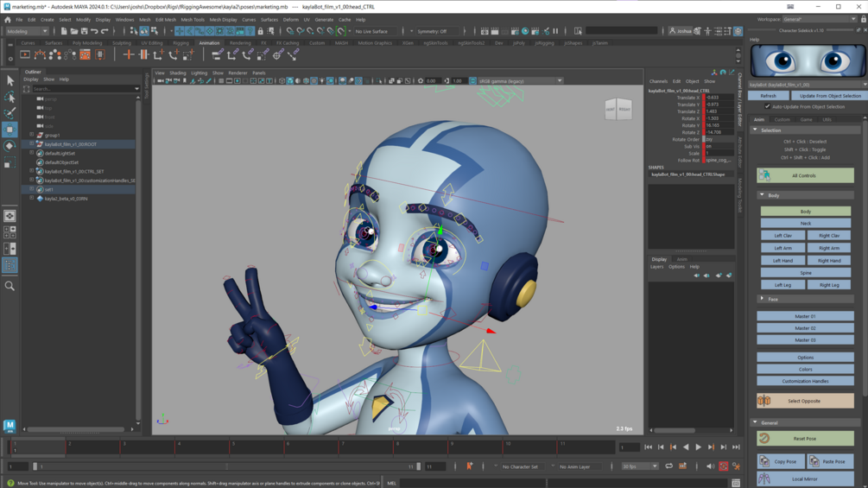Screen dimensions: 868x488
Task: Click the New Scene file icon
Action: coord(64,31)
